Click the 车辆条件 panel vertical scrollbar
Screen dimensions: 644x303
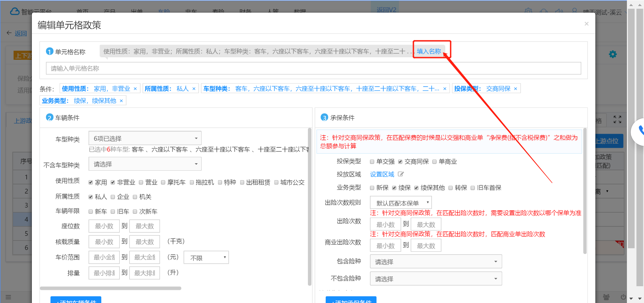click(310, 207)
